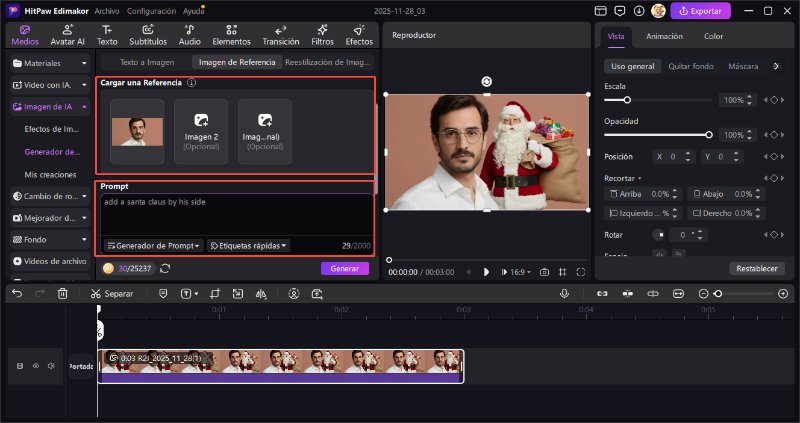This screenshot has width=800, height=423.
Task: Click the Generar button
Action: coord(345,268)
